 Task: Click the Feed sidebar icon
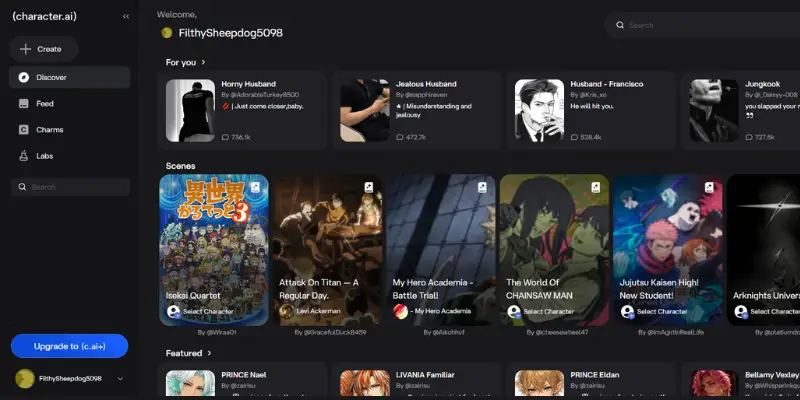23,104
